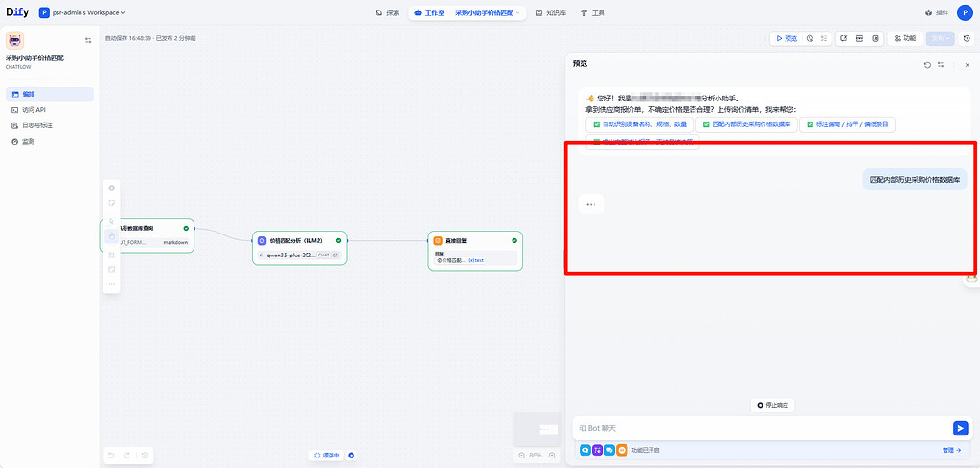This screenshot has width=980, height=468.
Task: Click the 管理 link in the features bar
Action: (x=952, y=450)
